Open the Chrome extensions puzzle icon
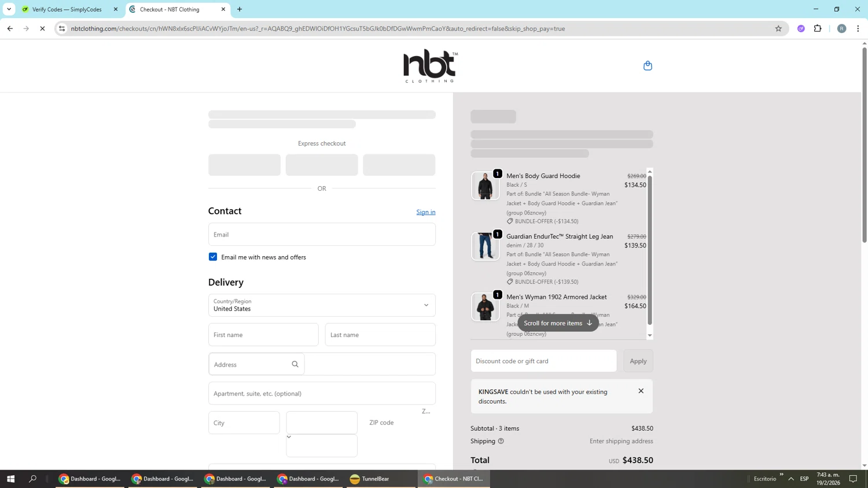 (818, 28)
